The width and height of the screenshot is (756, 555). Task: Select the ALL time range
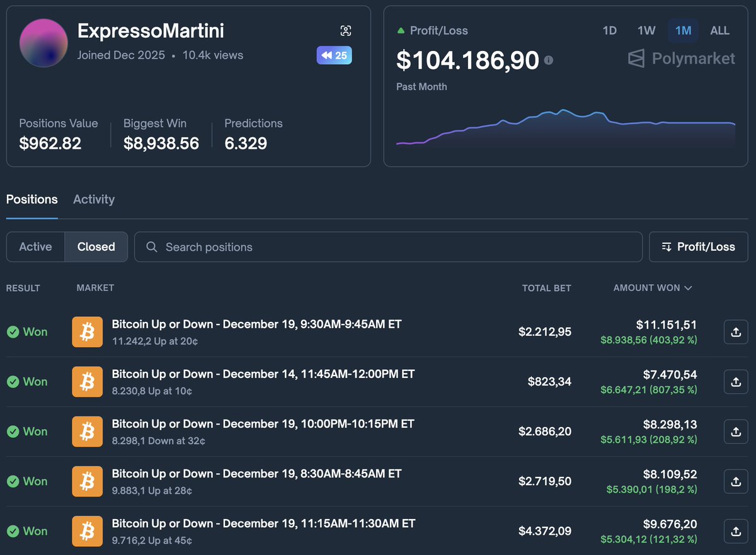coord(719,30)
